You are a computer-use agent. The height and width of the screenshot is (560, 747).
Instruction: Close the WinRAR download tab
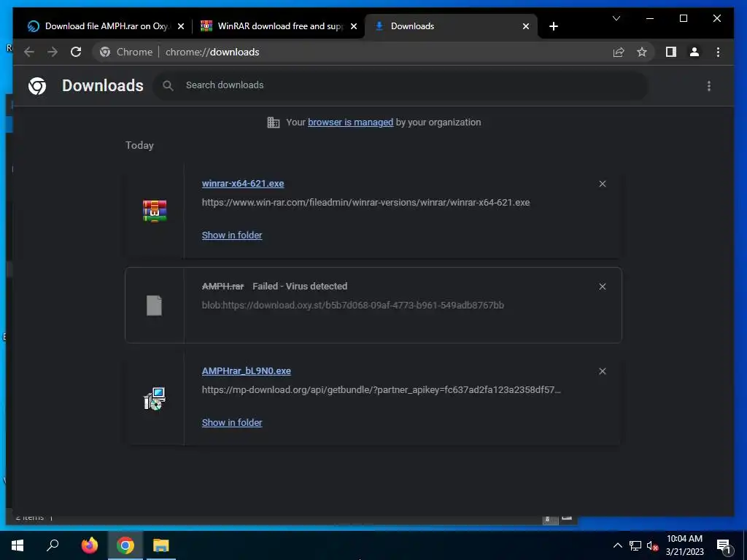point(354,26)
